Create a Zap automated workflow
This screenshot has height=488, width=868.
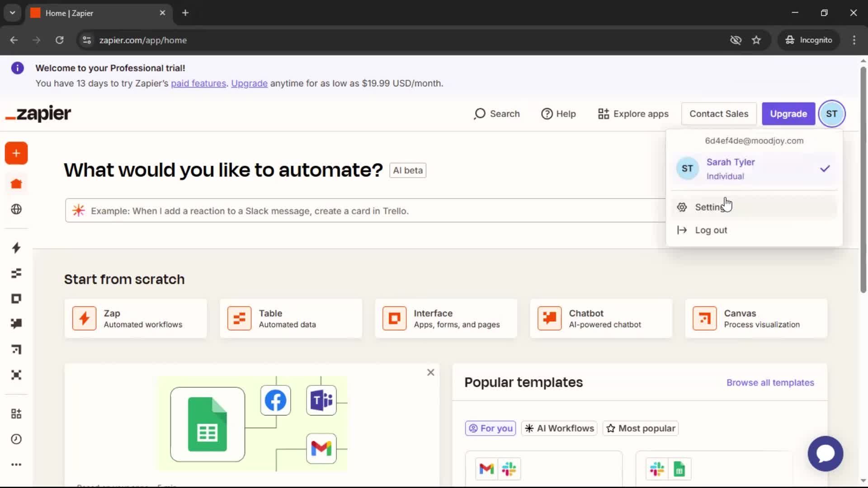point(136,319)
